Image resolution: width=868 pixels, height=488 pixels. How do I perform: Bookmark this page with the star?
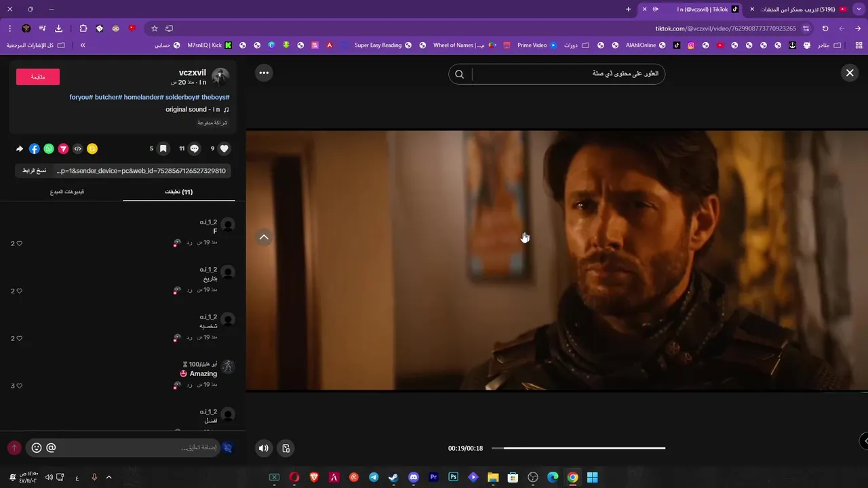pos(155,28)
